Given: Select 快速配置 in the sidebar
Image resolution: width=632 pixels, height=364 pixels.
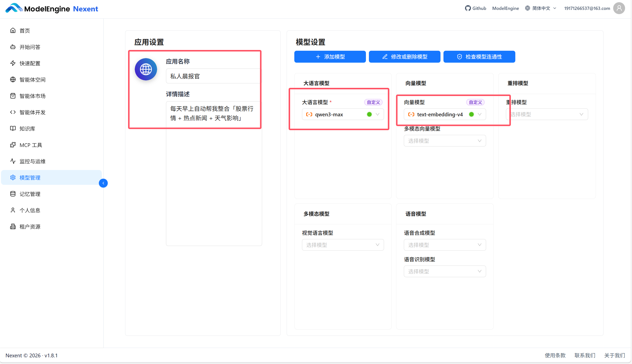Looking at the screenshot, I should point(52,63).
